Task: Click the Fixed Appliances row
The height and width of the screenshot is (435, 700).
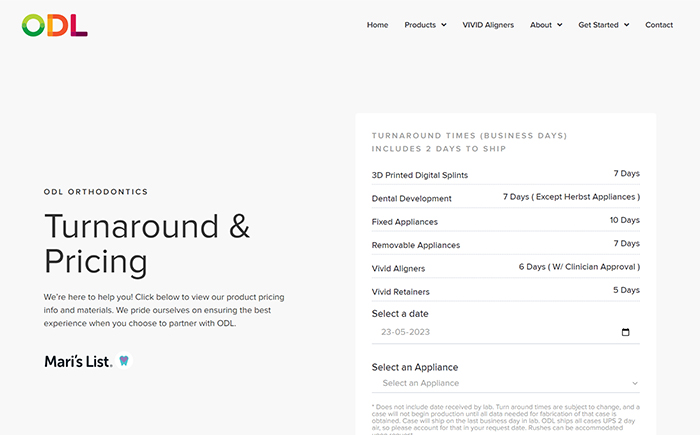Action: coord(505,221)
